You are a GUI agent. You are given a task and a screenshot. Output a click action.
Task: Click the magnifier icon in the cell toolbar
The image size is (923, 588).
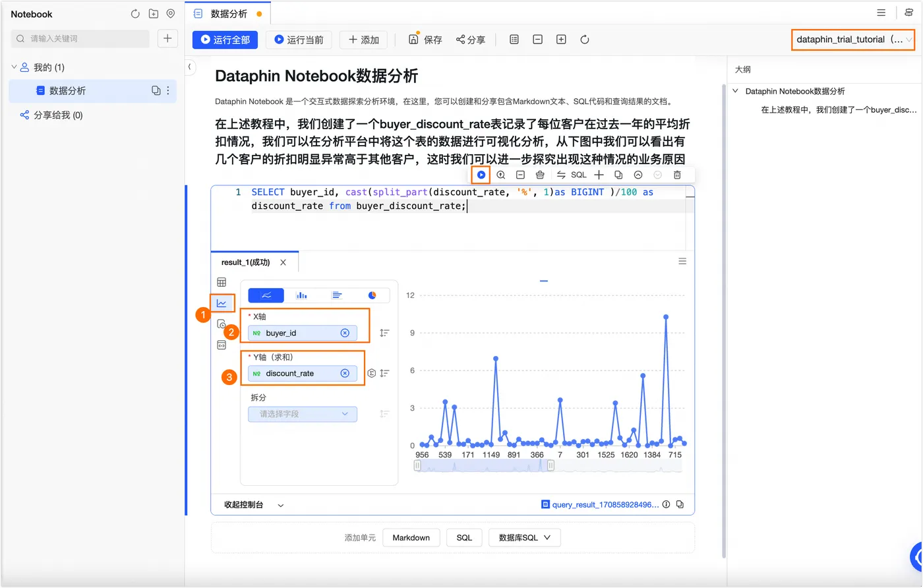pyautogui.click(x=501, y=175)
